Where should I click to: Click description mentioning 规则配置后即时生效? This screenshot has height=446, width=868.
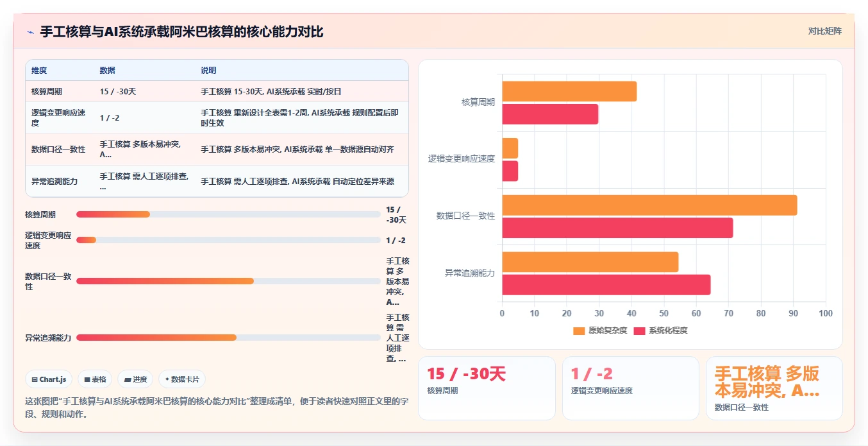pos(300,117)
